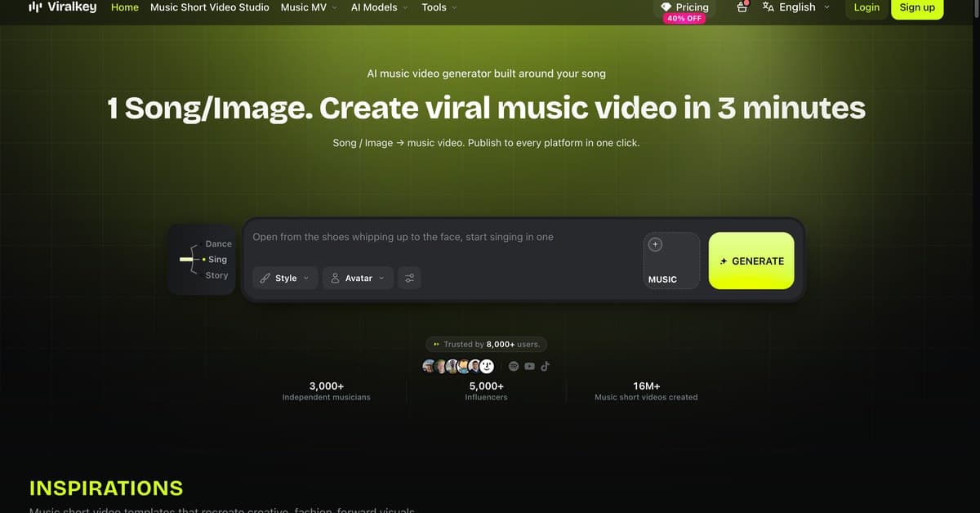This screenshot has height=513, width=980.
Task: Click the Spotify icon
Action: [514, 366]
